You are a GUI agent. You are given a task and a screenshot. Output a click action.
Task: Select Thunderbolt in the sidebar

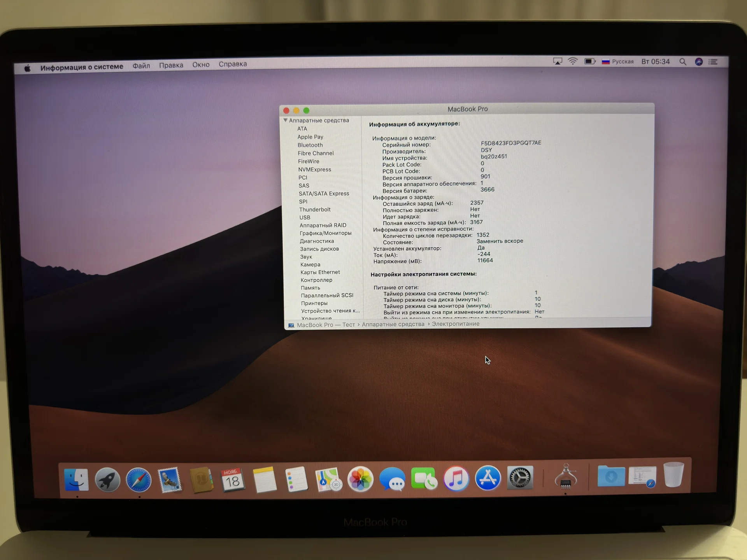[315, 210]
